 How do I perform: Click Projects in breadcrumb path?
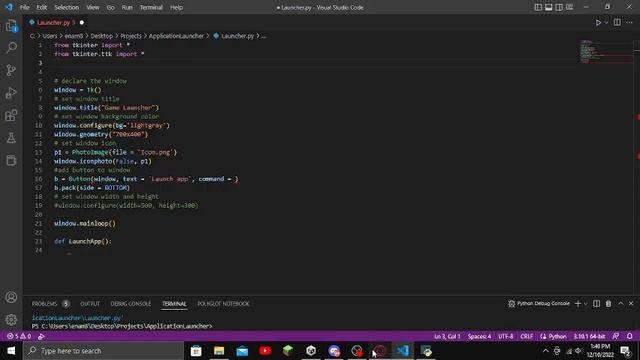[131, 36]
